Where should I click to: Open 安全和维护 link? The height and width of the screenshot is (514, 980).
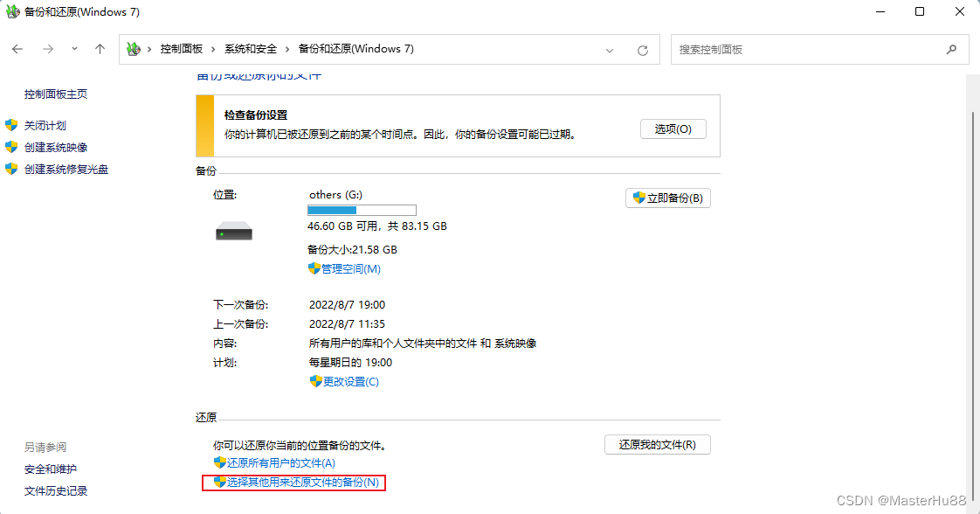click(51, 469)
